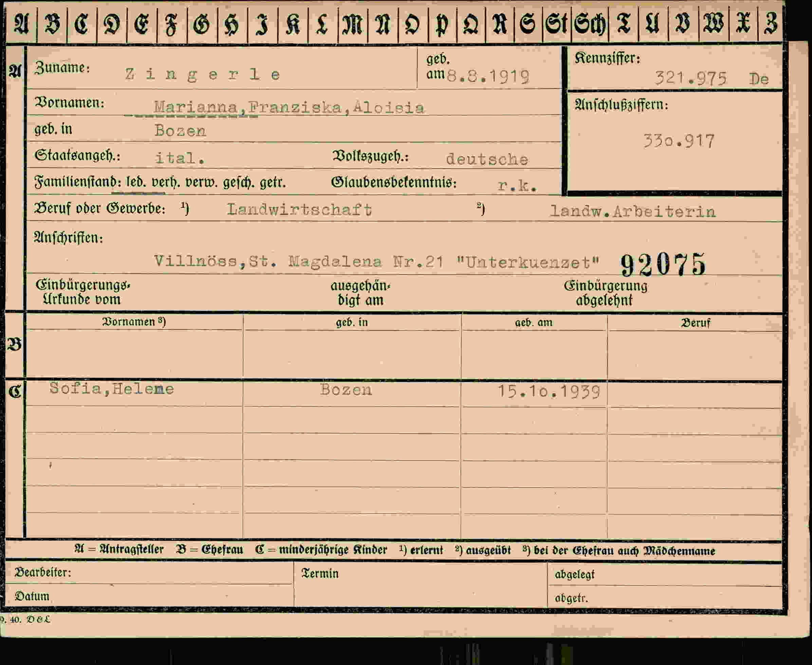Click the surname 'Zingerle'
The width and height of the screenshot is (812, 665).
(203, 74)
